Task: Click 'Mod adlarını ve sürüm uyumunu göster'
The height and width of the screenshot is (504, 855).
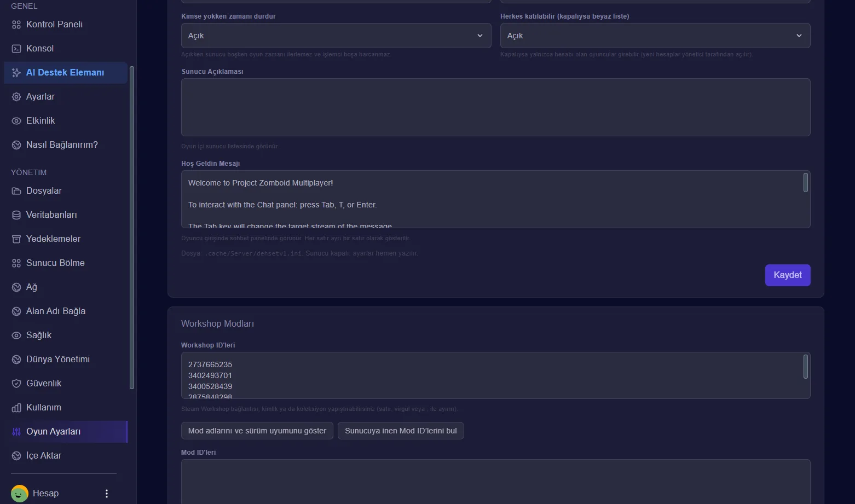Action: click(257, 431)
